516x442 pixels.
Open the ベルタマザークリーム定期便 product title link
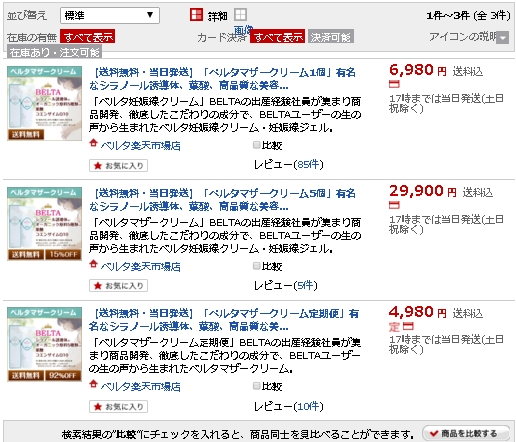point(224,320)
